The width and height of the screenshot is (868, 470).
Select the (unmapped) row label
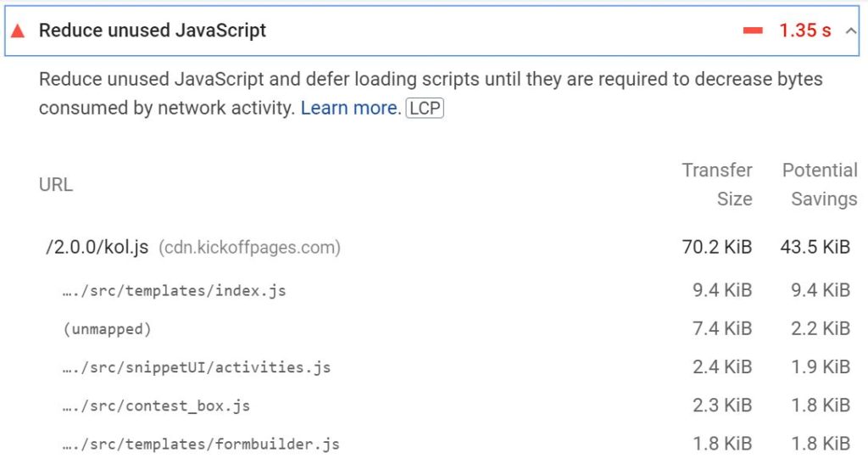(x=107, y=329)
